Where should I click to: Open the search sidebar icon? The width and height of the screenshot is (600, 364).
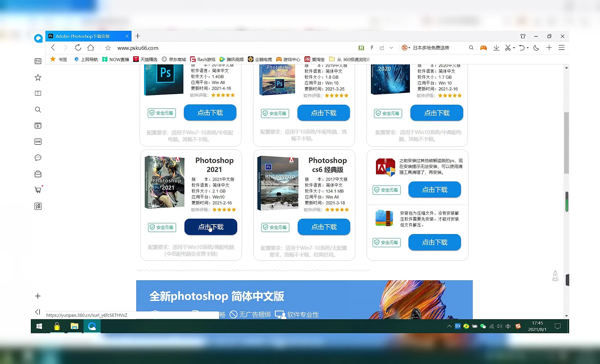coord(38,109)
